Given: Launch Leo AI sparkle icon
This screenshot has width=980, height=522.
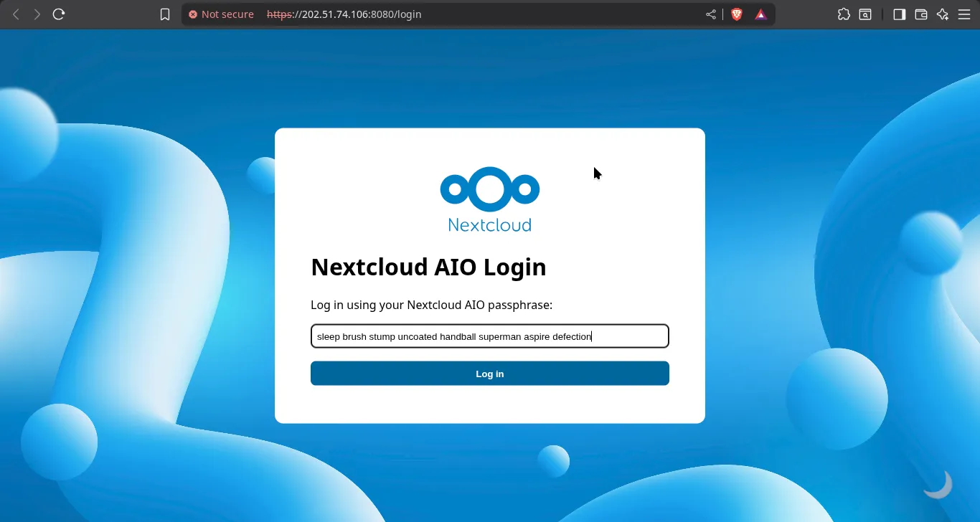Looking at the screenshot, I should 943,14.
